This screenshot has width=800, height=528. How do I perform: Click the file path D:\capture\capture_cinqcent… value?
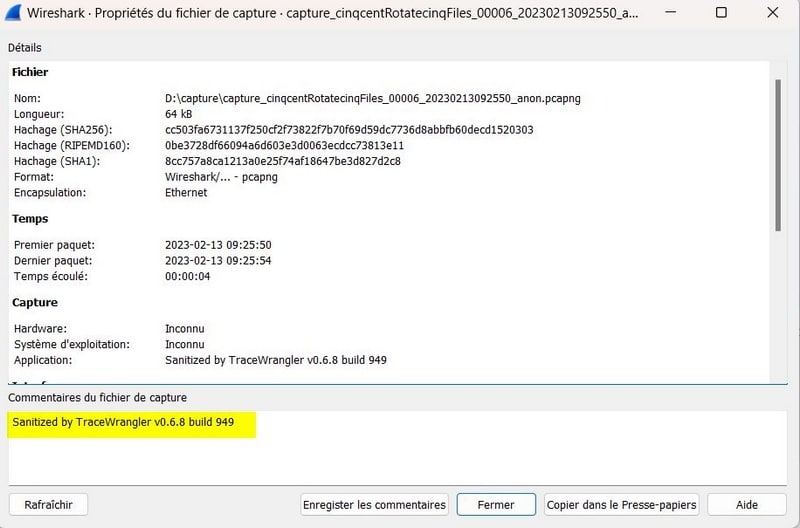click(372, 98)
